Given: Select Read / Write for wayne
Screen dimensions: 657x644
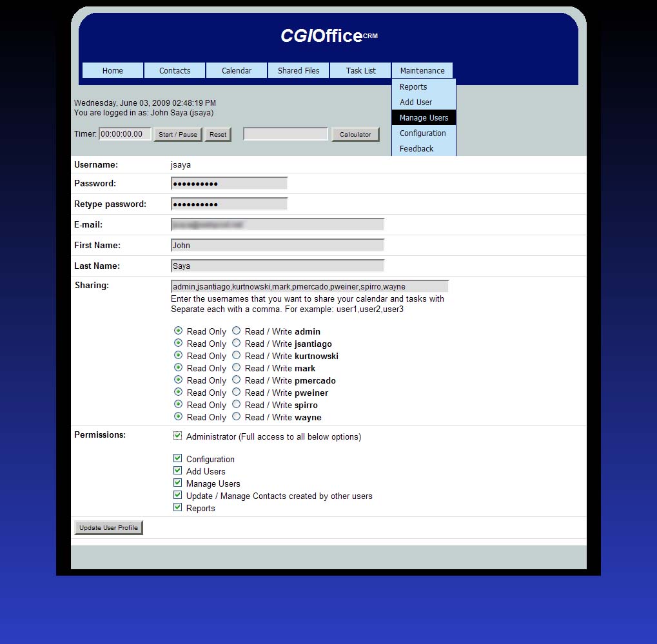Looking at the screenshot, I should (237, 416).
